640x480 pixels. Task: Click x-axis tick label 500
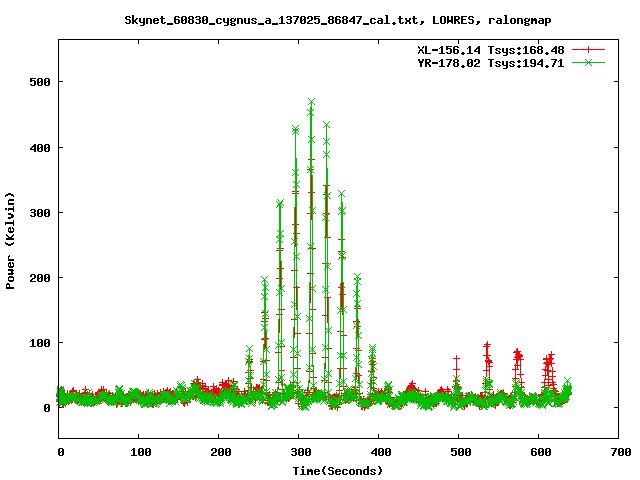(461, 452)
